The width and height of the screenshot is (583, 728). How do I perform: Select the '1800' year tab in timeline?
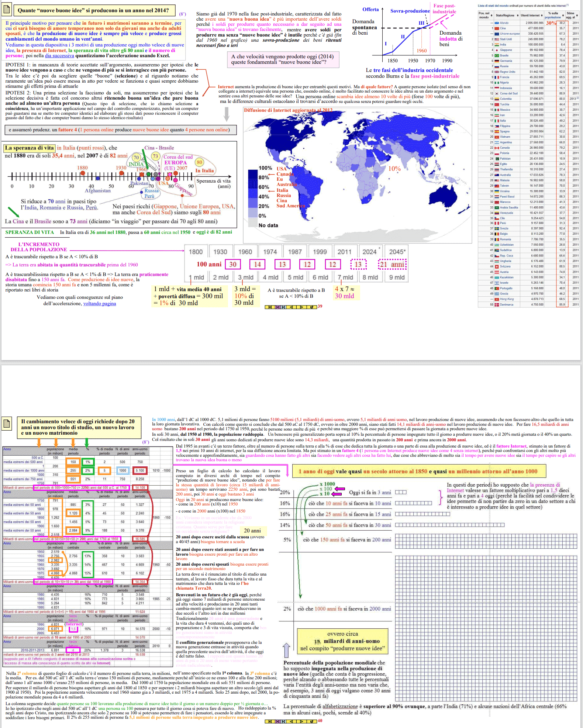196,252
